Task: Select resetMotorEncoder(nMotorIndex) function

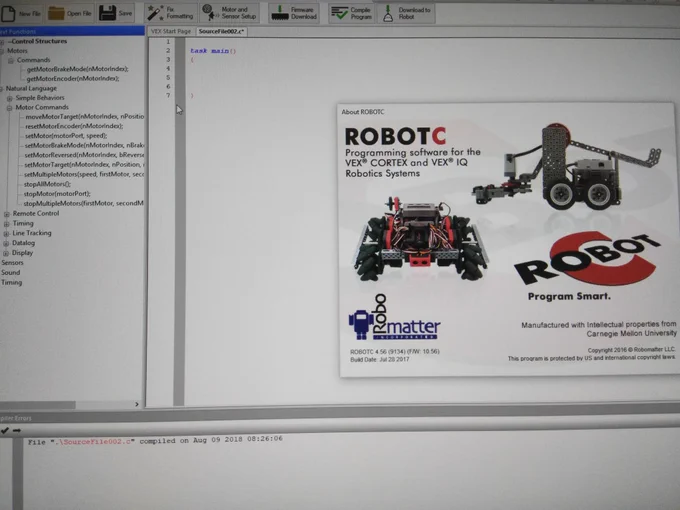Action: pyautogui.click(x=74, y=126)
